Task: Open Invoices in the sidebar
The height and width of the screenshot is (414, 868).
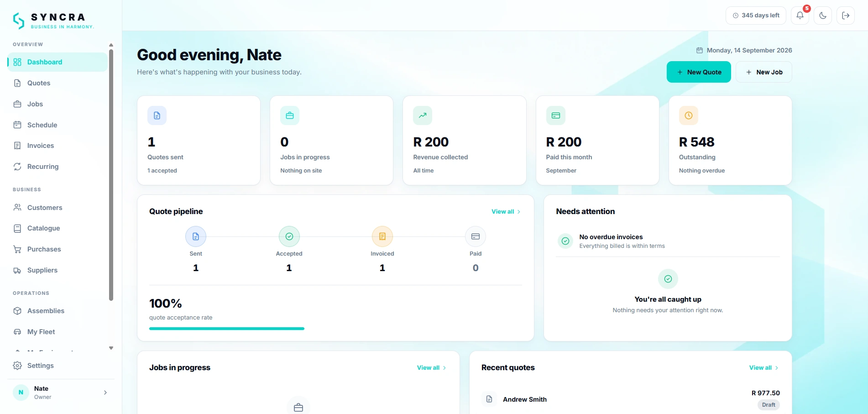Action: [58, 146]
